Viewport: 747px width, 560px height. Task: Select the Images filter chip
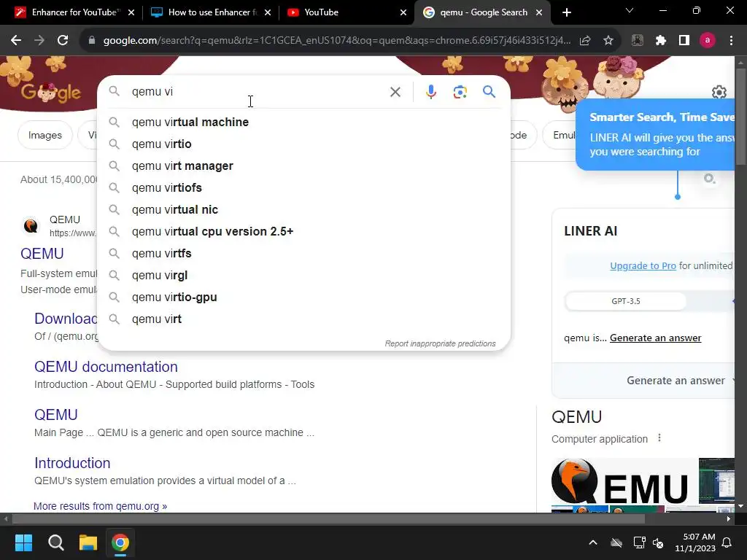click(44, 135)
